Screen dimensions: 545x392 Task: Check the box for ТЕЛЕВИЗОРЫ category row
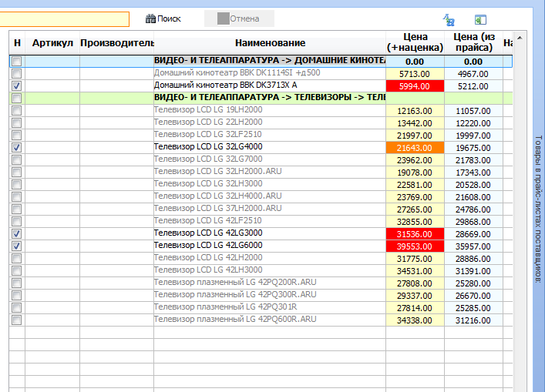pos(16,99)
